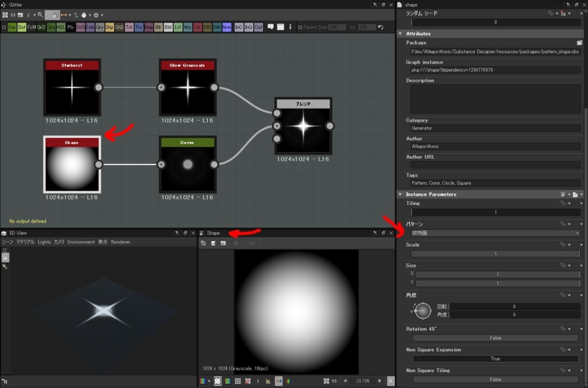
Task: Add Bitmap node (Bmp)
Action: (149, 28)
